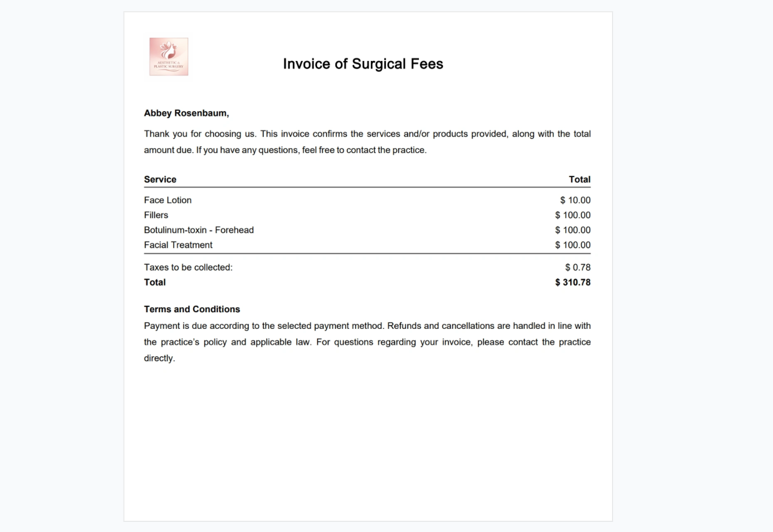
Task: Click the Fillers $ 100.00 amount
Action: pos(572,215)
